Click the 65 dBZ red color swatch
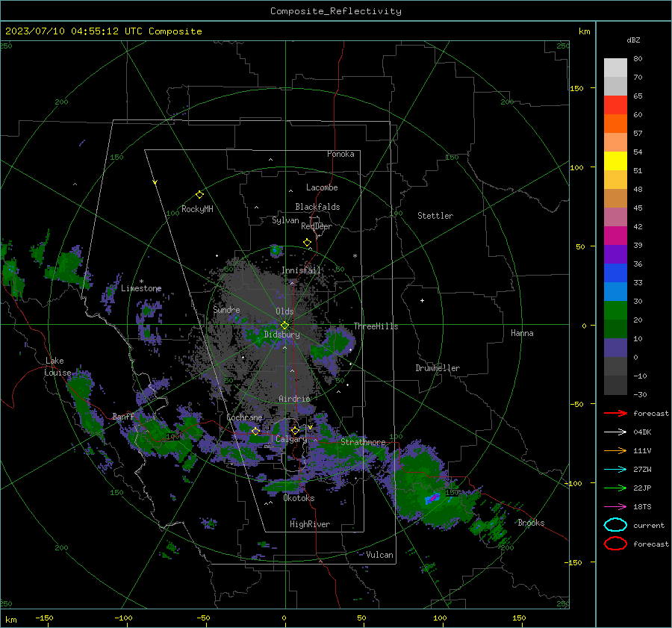This screenshot has height=628, width=672. pyautogui.click(x=615, y=105)
